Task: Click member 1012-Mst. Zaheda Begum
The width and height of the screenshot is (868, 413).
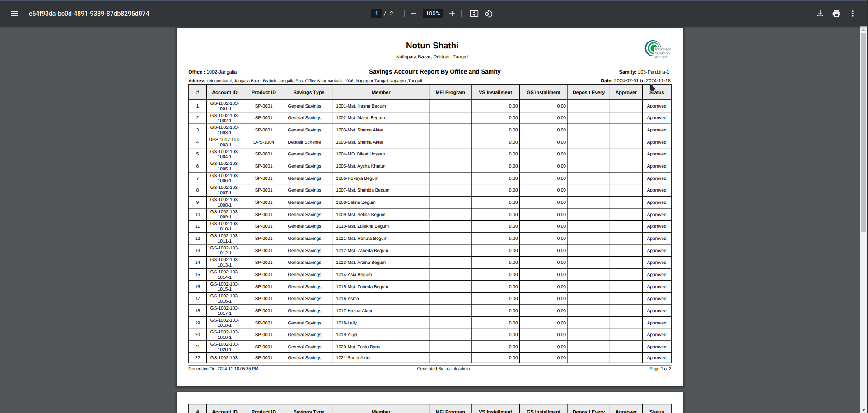Action: tap(362, 251)
